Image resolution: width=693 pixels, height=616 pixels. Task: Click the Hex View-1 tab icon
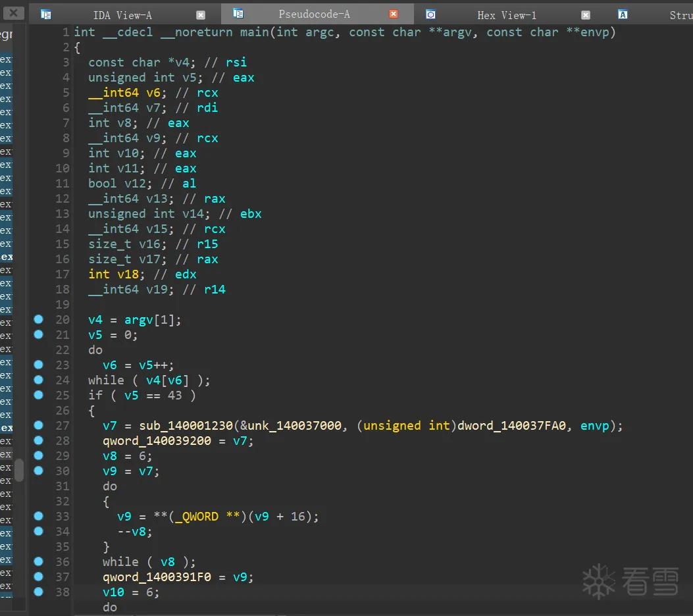(x=430, y=14)
